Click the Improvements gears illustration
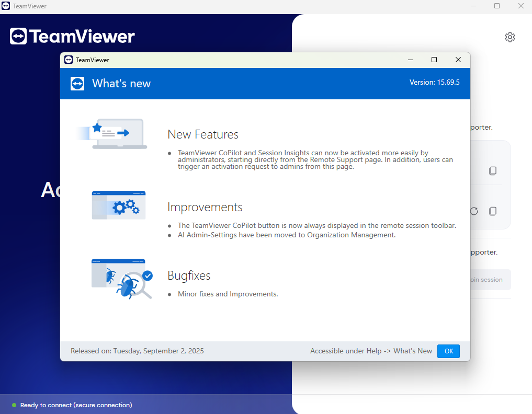The width and height of the screenshot is (532, 414). point(119,205)
